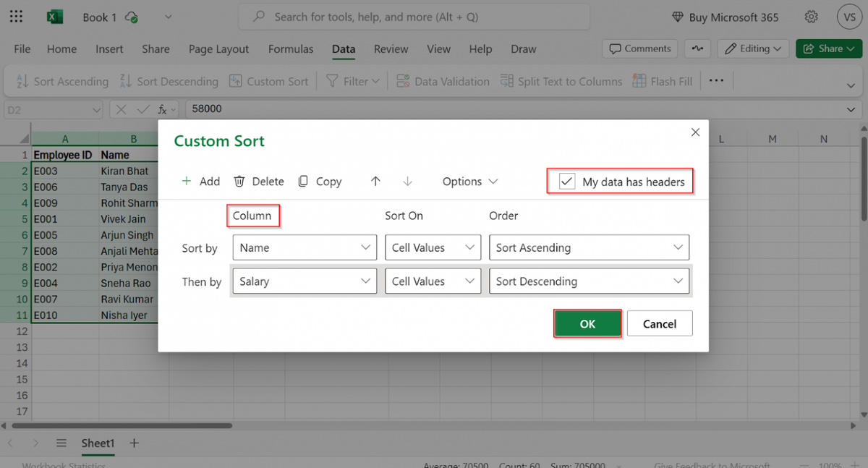
Task: Add a new sort level
Action: coord(200,182)
